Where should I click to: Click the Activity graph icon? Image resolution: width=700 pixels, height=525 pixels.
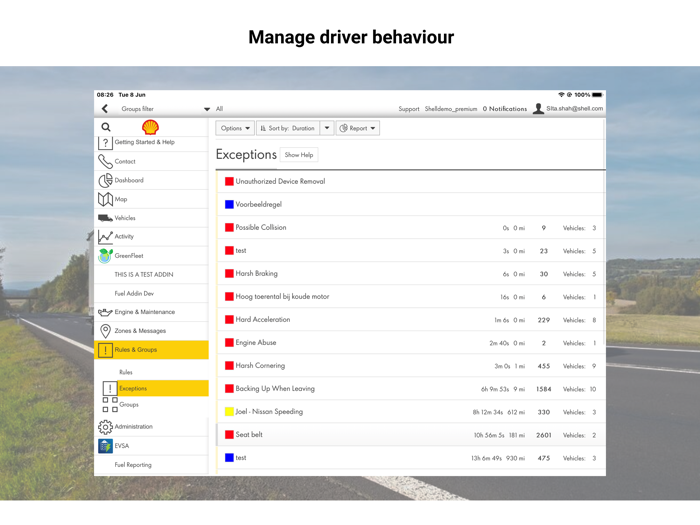point(105,237)
